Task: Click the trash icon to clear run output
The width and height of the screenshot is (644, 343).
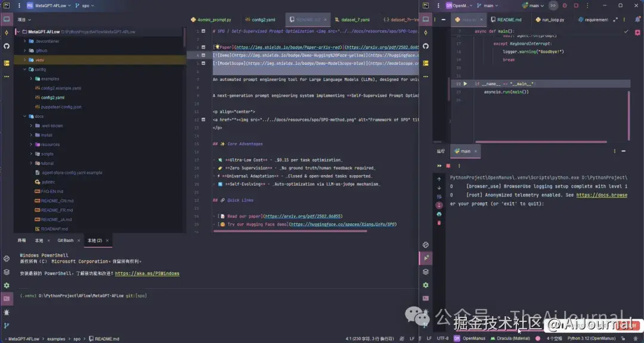Action: [x=439, y=223]
